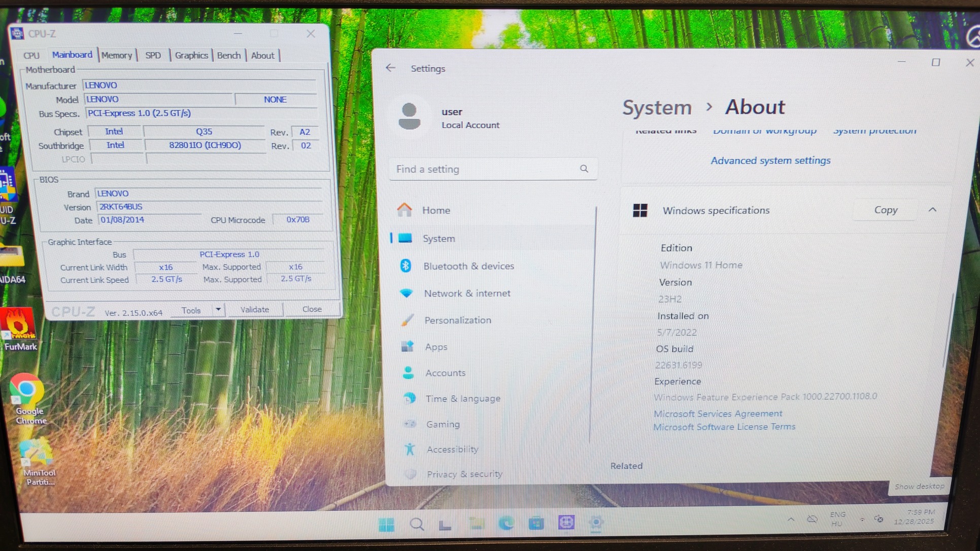Click the Bluetooth & devices icon
The image size is (980, 551).
click(405, 265)
